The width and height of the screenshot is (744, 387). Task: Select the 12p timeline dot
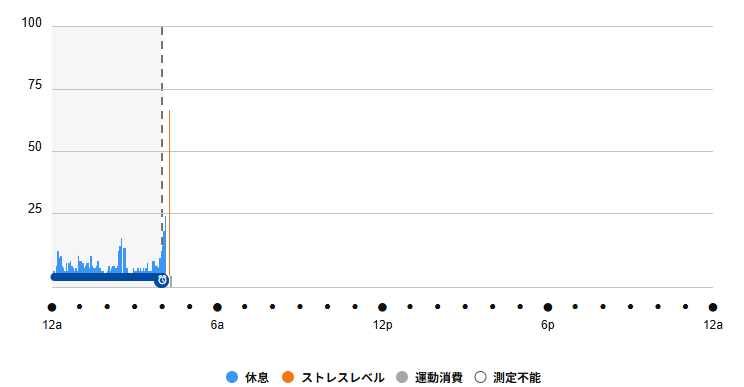[x=382, y=307]
